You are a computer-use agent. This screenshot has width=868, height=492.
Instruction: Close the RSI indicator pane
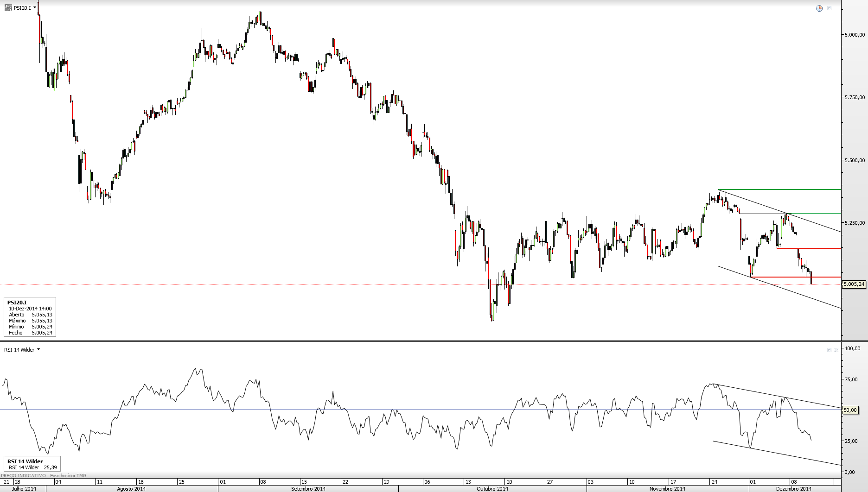click(x=836, y=350)
